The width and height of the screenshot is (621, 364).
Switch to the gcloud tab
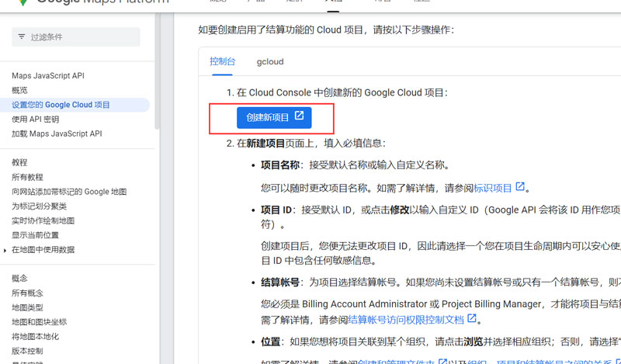[270, 61]
